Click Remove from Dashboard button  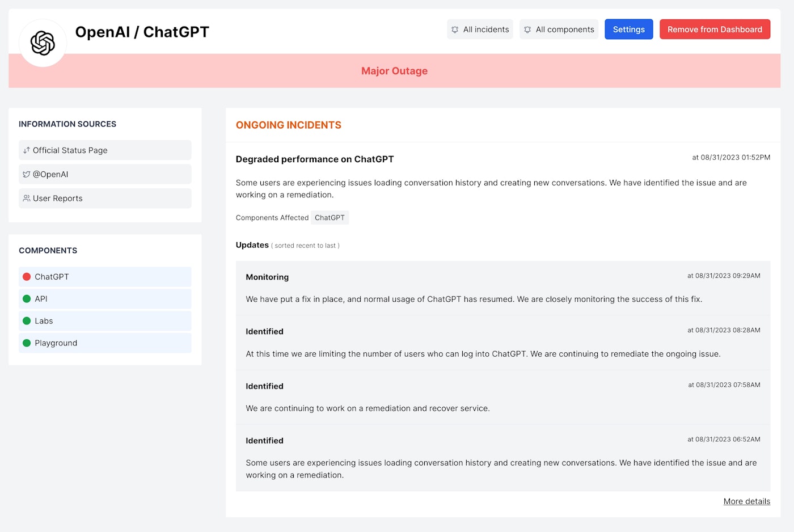(715, 29)
